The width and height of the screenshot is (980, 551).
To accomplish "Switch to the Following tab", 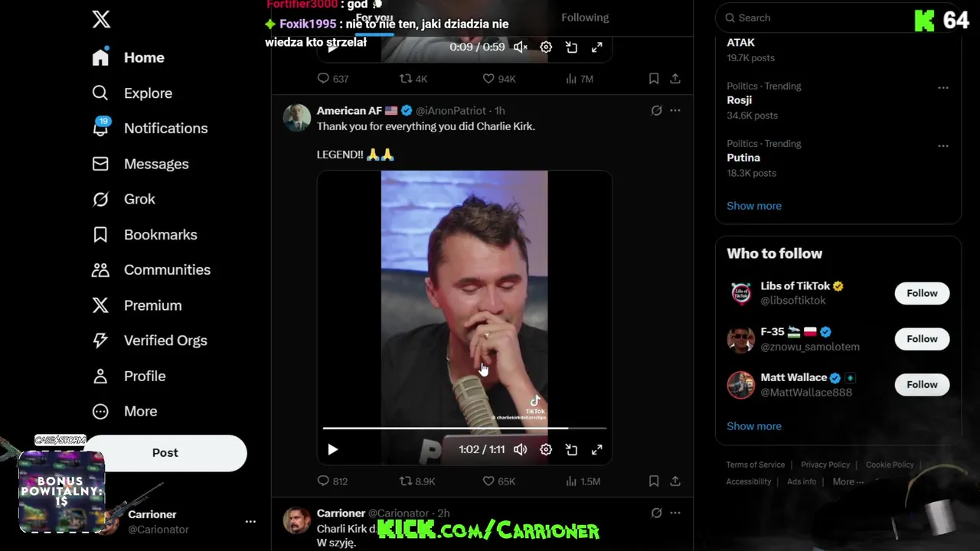I will 585,18.
